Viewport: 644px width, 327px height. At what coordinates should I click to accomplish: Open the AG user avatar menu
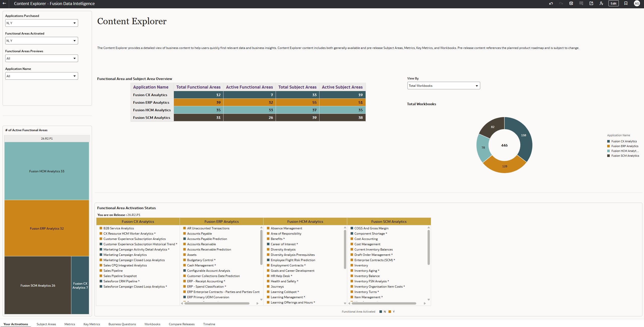point(637,4)
